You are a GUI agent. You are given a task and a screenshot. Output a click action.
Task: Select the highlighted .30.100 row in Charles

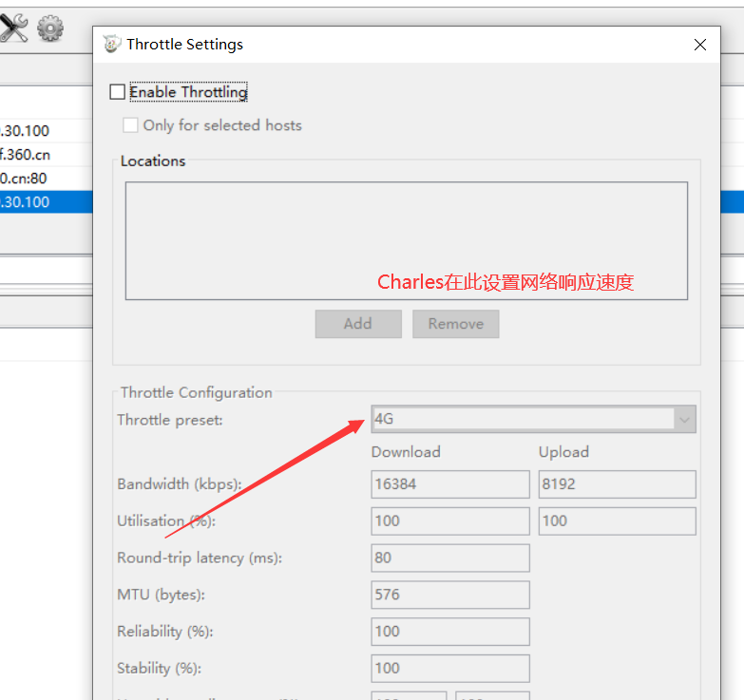(46, 202)
